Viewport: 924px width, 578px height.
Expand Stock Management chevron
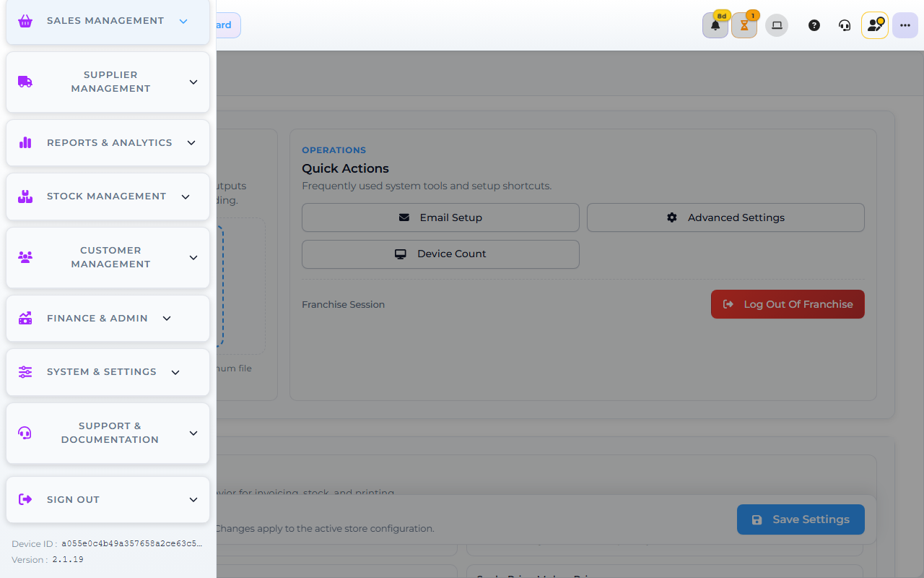186,197
